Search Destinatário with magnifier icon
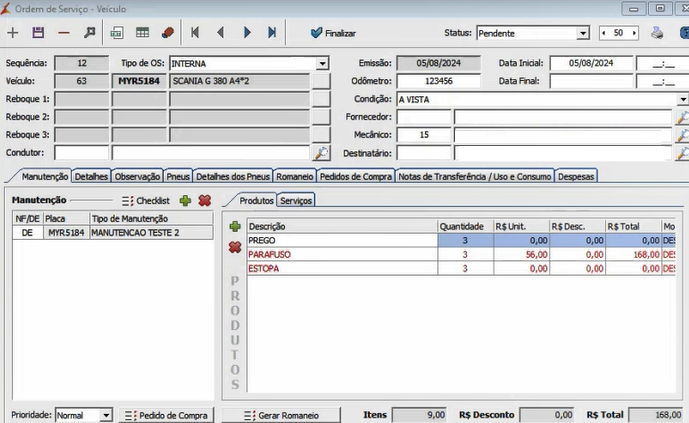689x423 pixels. pos(682,153)
